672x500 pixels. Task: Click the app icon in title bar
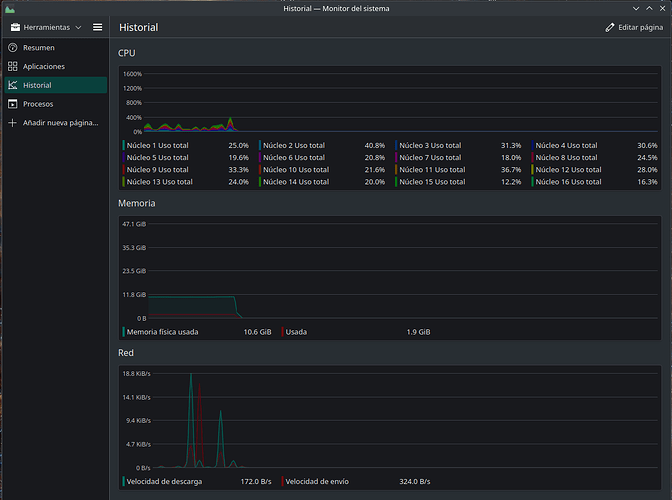coord(9,8)
